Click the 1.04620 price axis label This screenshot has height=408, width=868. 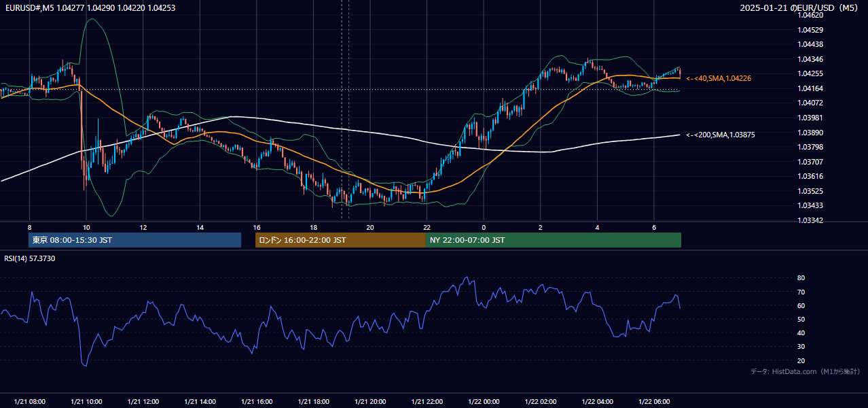click(811, 15)
